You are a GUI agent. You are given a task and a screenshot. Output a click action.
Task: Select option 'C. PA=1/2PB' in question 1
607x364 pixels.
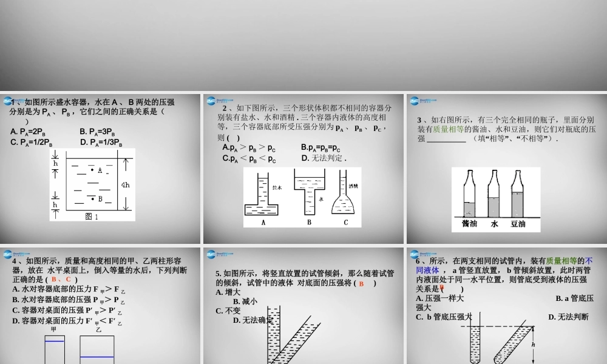[x=32, y=143]
